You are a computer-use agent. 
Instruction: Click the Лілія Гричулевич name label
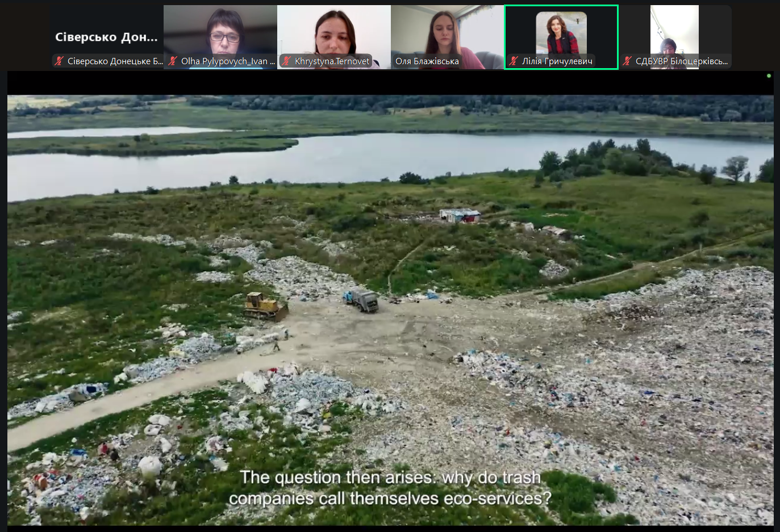point(557,61)
